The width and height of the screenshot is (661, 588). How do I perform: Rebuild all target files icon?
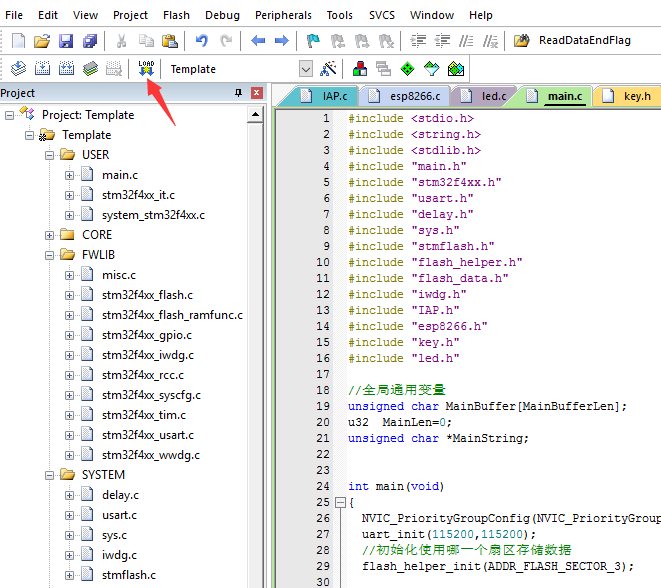tap(66, 68)
